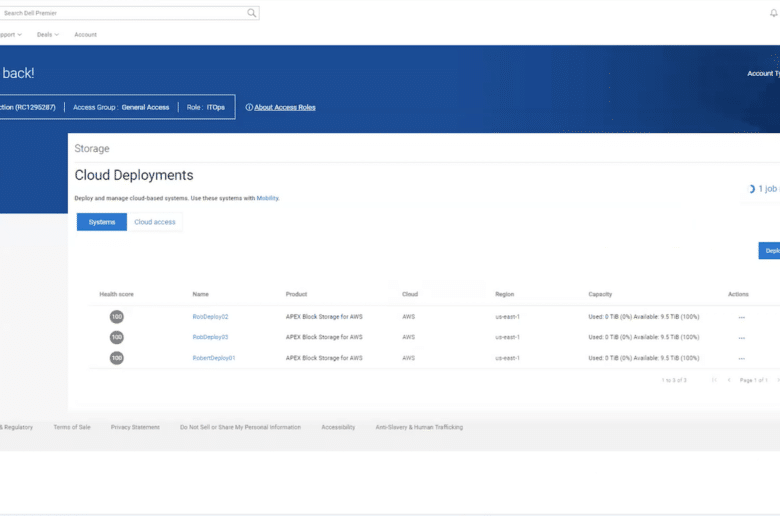The width and height of the screenshot is (780, 516).
Task: Click the Cloud column header
Action: [410, 294]
